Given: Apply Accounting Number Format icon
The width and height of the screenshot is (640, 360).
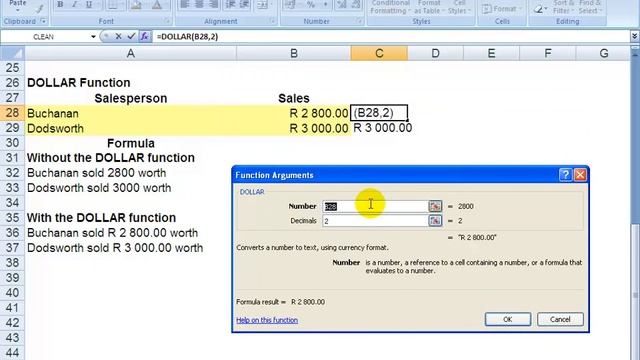Looking at the screenshot, I should 291,4.
